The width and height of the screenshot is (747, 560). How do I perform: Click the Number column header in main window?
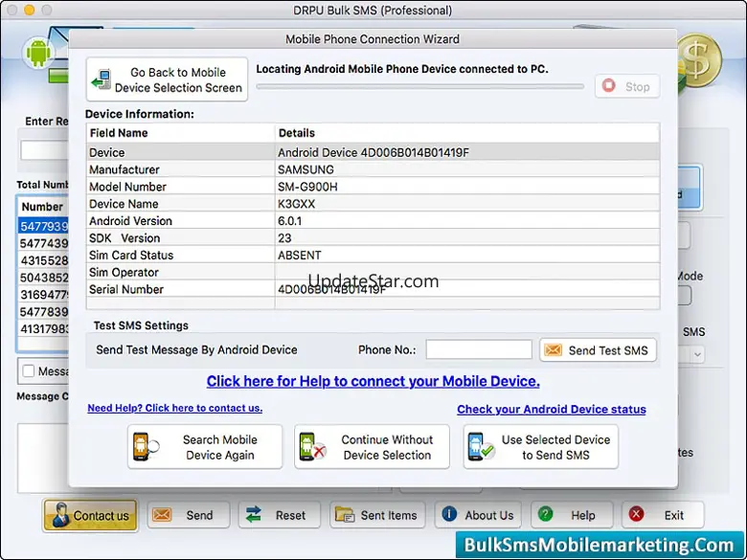coord(43,207)
